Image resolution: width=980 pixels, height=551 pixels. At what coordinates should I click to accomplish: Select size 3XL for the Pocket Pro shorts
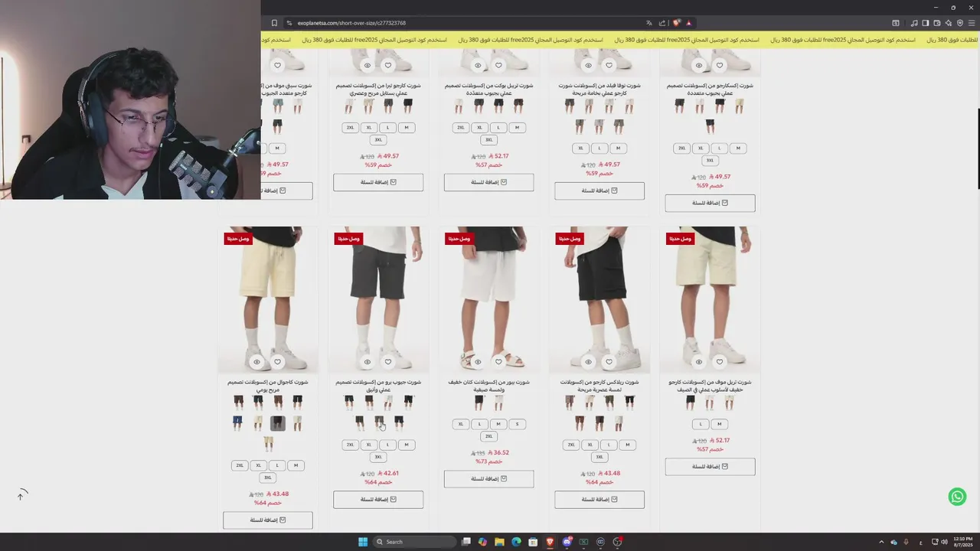(378, 457)
